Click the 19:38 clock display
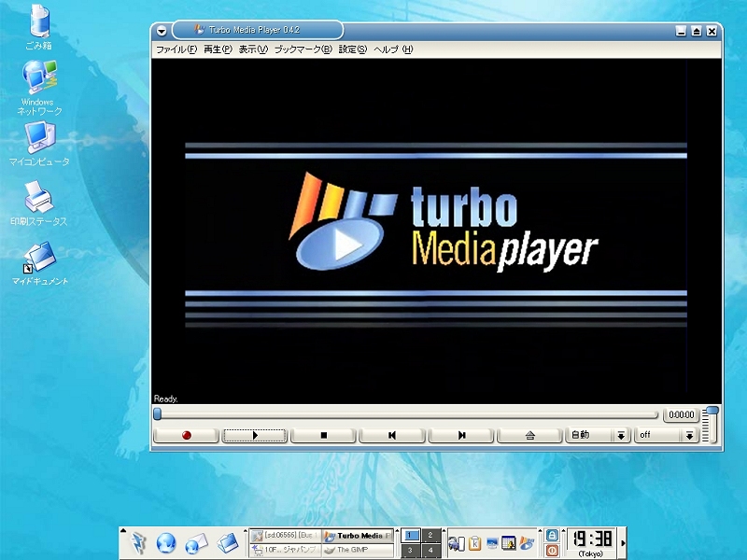The height and width of the screenshot is (560, 747). (x=592, y=539)
